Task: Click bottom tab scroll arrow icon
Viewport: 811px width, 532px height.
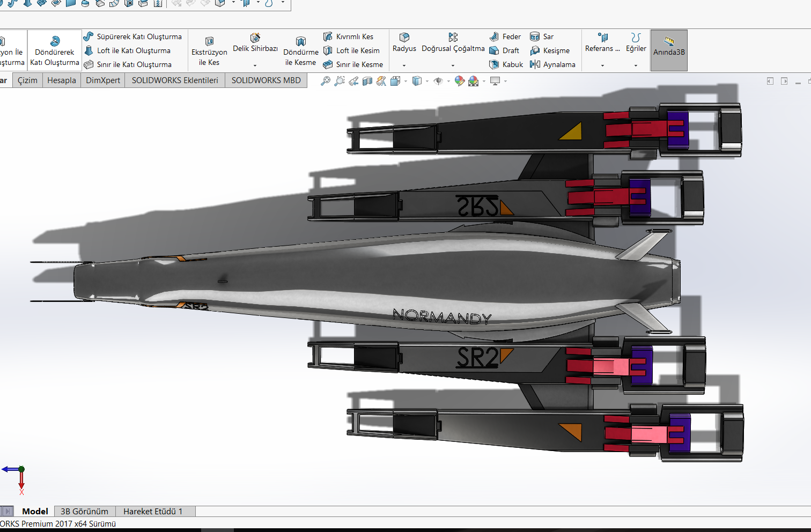Action: tap(7, 511)
